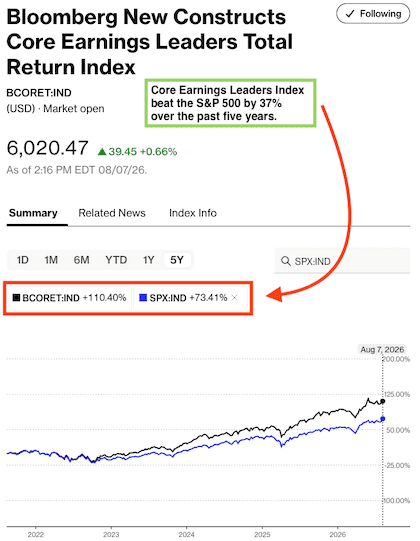Select the 1Y time range

[x=148, y=260]
